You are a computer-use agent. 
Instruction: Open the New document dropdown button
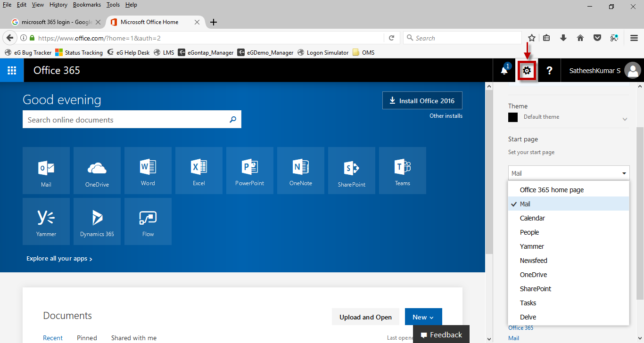tap(423, 317)
